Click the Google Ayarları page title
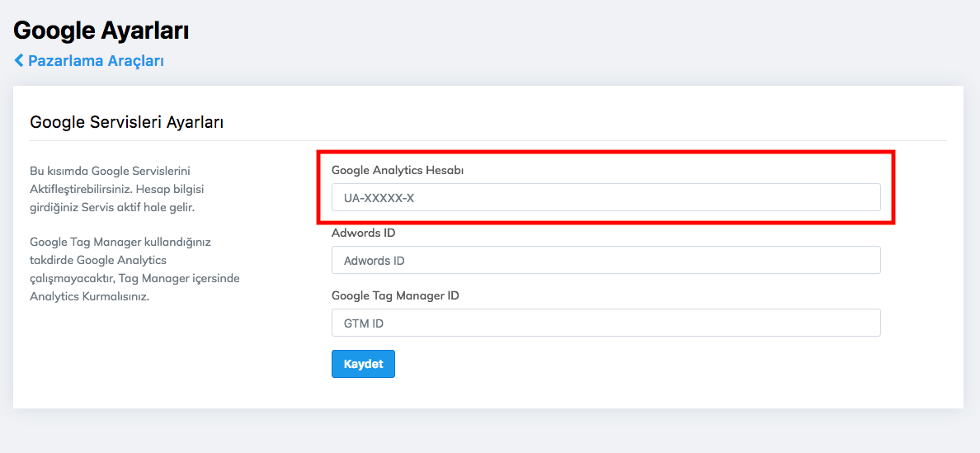Screen dimensions: 980x453 coord(101,31)
